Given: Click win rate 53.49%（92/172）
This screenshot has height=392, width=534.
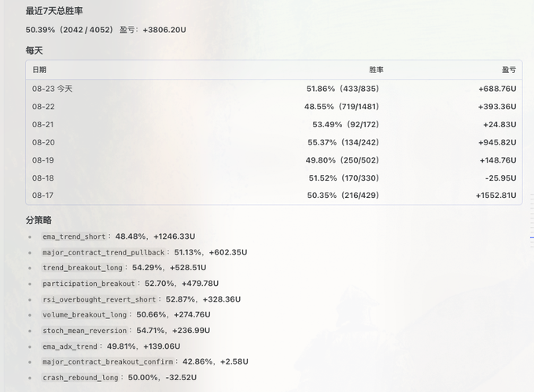Looking at the screenshot, I should [346, 125].
